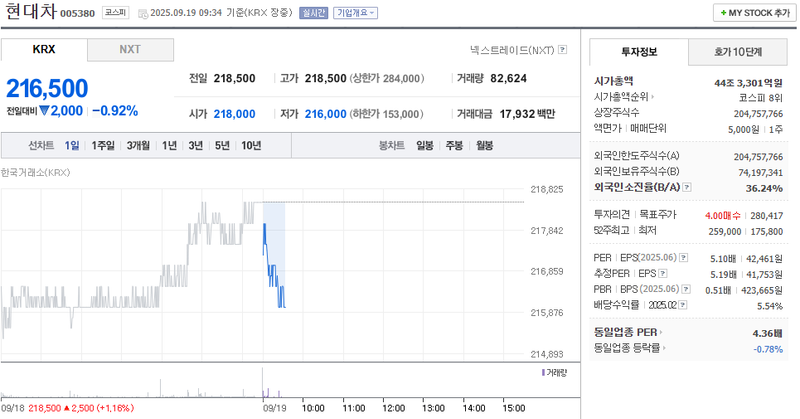
Task: Click the current price 216,500
Action: 47,88
